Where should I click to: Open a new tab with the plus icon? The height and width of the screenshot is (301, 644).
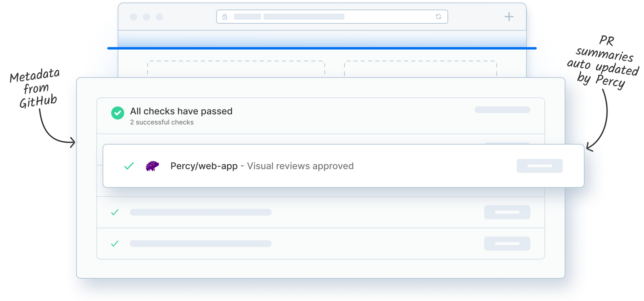coord(509,17)
